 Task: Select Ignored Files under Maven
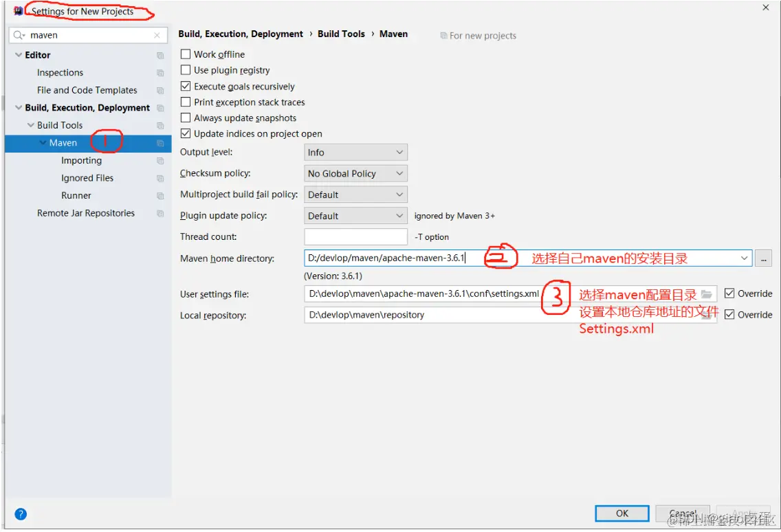(87, 178)
